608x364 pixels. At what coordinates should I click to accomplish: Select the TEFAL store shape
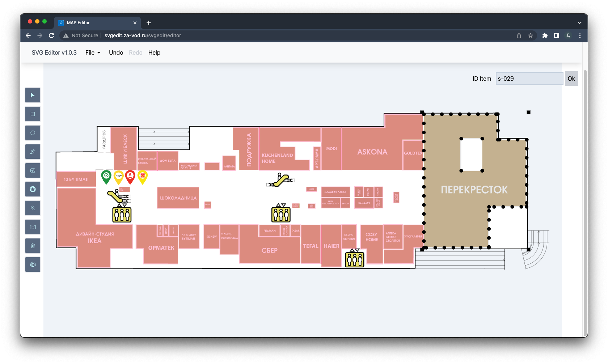click(311, 245)
